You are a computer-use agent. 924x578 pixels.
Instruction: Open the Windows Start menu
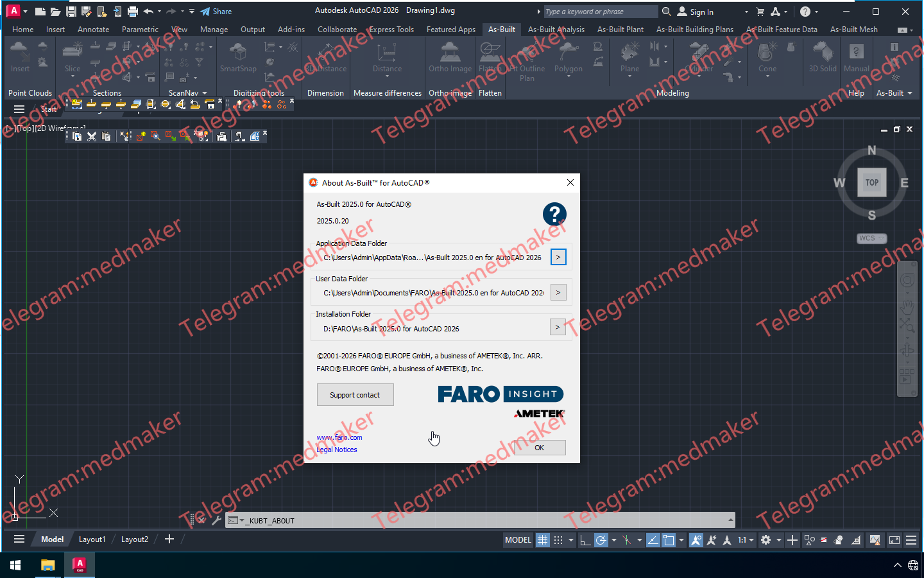click(15, 565)
